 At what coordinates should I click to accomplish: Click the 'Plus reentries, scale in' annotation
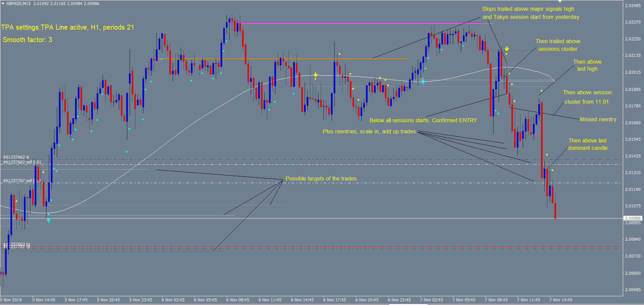pos(369,132)
